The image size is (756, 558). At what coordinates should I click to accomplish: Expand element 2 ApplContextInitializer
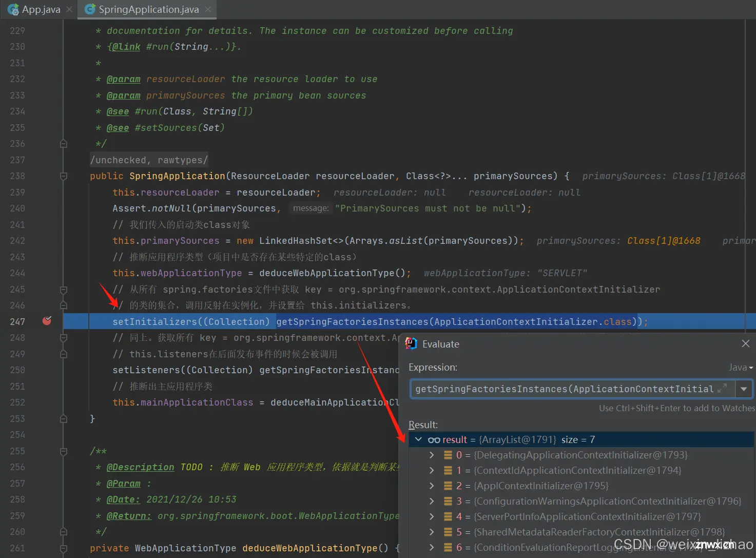(432, 486)
